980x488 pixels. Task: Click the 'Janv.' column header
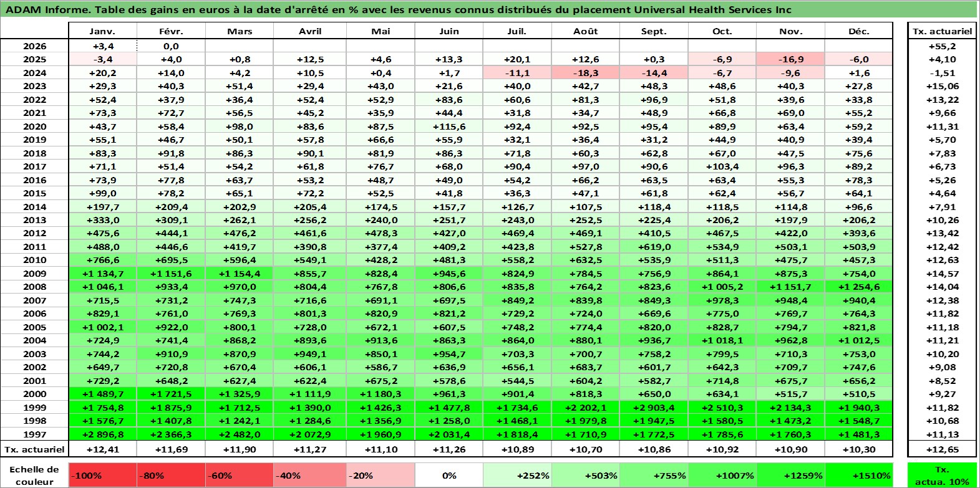pyautogui.click(x=102, y=31)
